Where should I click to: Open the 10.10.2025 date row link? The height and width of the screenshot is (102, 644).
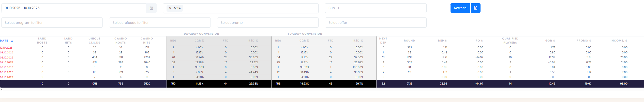6,48
